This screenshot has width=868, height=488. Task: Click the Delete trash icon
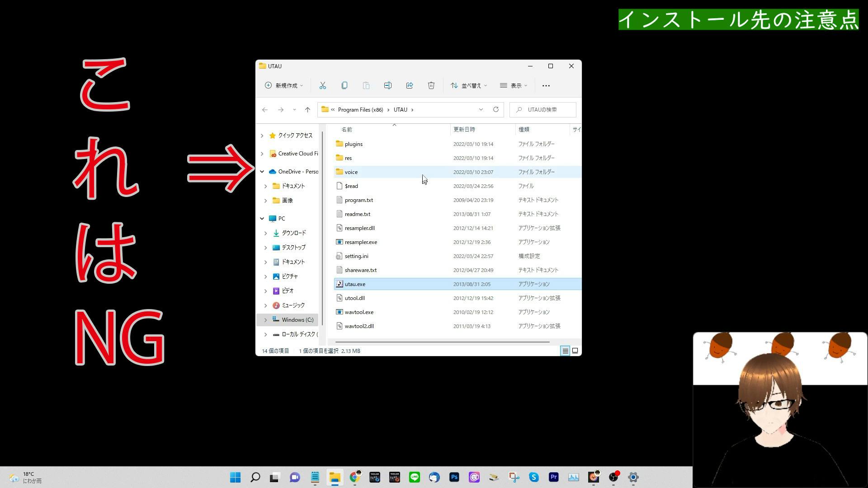431,85
